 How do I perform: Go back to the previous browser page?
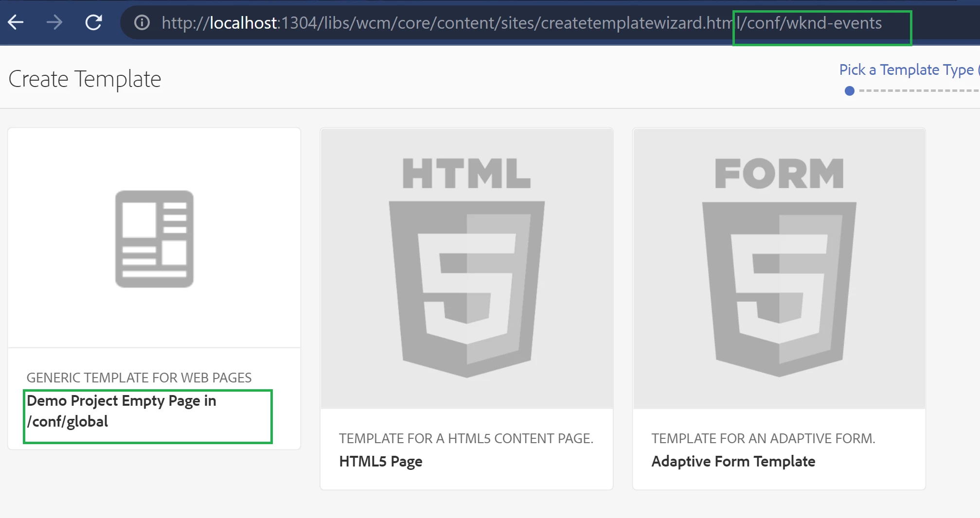[16, 22]
